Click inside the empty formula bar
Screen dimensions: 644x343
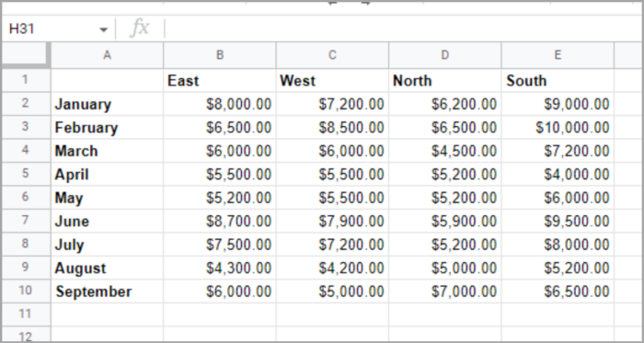(x=403, y=29)
